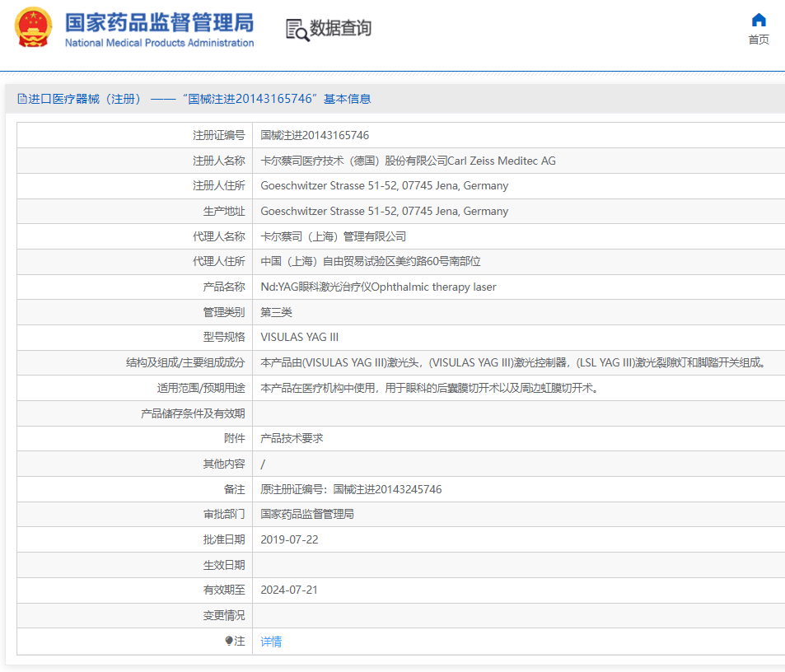785x672 pixels.
Task: Open the 详情 link
Action: coord(271,641)
